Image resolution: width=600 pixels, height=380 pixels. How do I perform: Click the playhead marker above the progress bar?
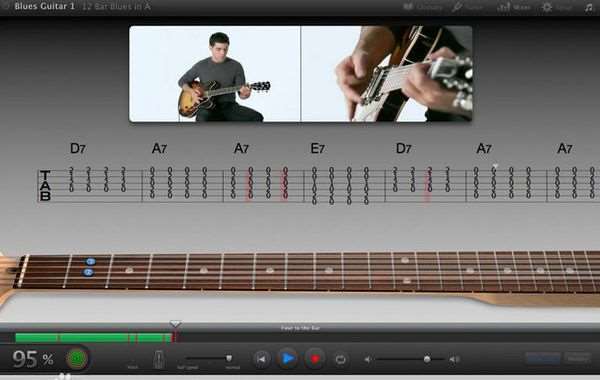click(x=175, y=324)
